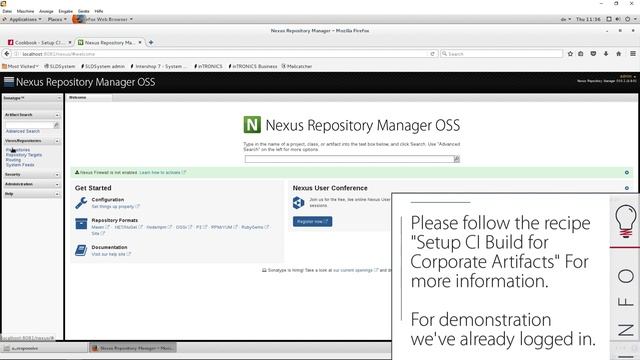Click the Artifact Search magnifier in sidebar
The image size is (640, 360).
tap(56, 125)
